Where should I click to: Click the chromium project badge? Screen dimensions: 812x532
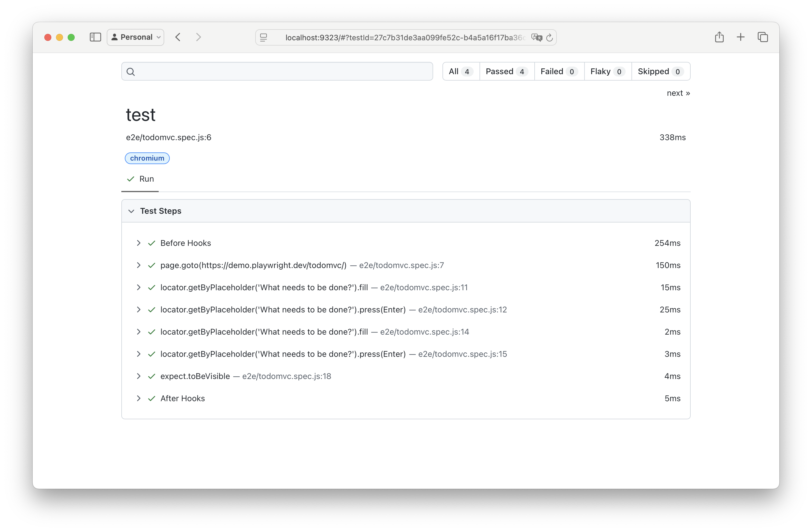[147, 158]
